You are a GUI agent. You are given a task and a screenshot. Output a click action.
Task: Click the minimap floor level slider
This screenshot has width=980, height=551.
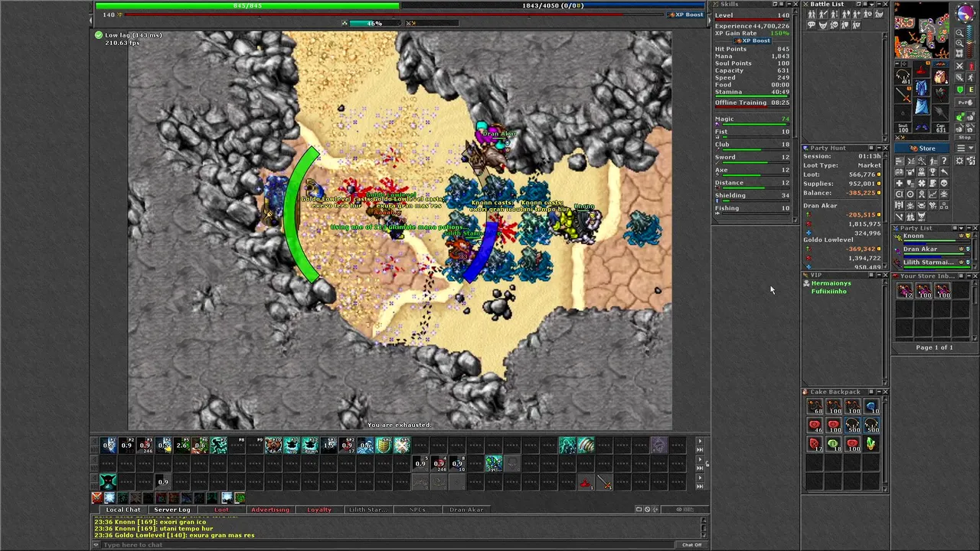tap(970, 41)
